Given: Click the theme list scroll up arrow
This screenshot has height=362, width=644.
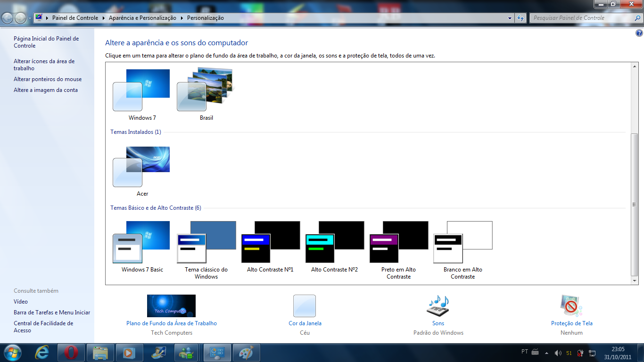Looking at the screenshot, I should point(634,66).
